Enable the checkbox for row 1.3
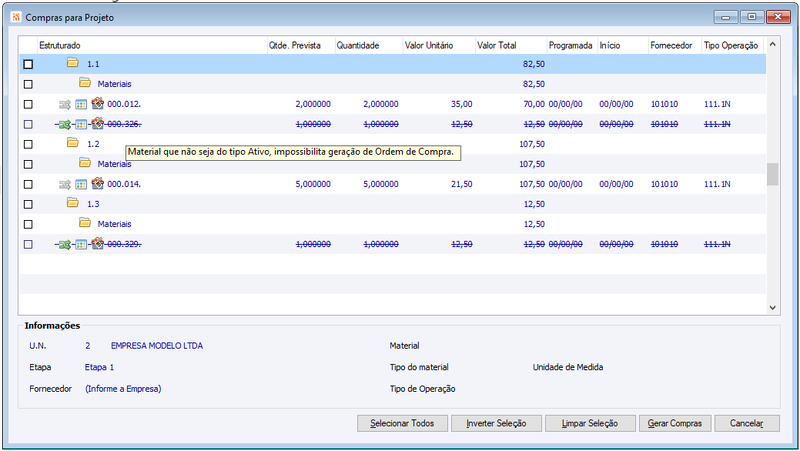This screenshot has width=800, height=451. (28, 204)
